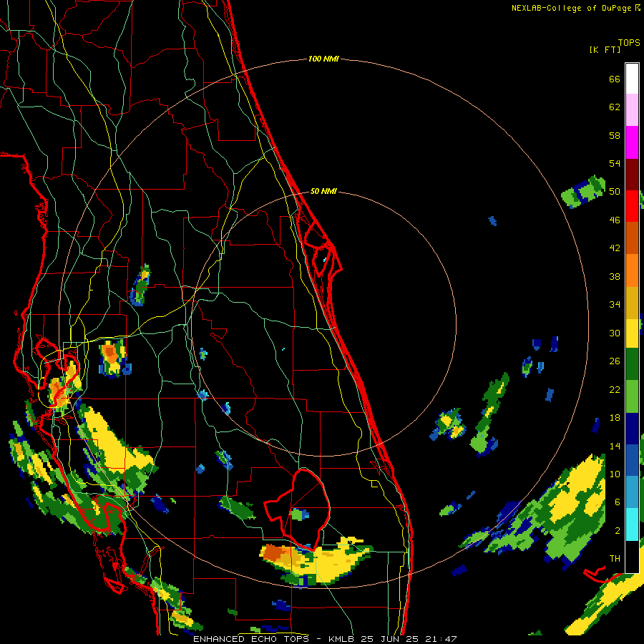Select the bright red legend swatch
Image resolution: width=644 pixels, height=644 pixels.
point(632,207)
